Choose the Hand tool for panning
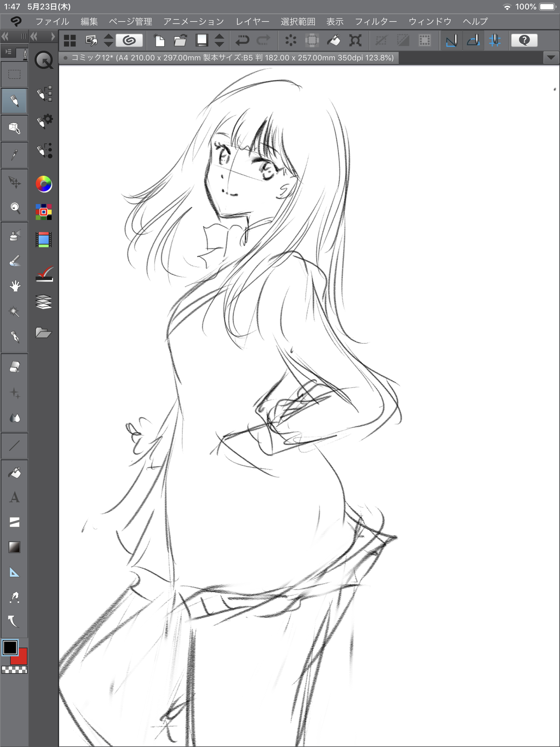Image resolution: width=560 pixels, height=747 pixels. click(x=14, y=286)
